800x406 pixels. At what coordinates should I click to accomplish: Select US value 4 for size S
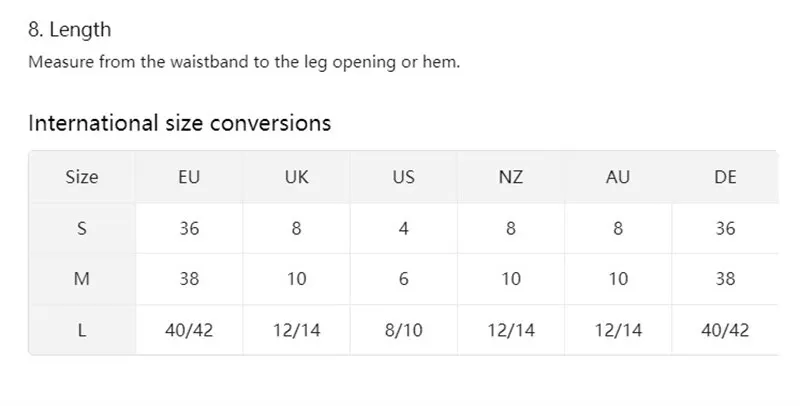click(404, 228)
